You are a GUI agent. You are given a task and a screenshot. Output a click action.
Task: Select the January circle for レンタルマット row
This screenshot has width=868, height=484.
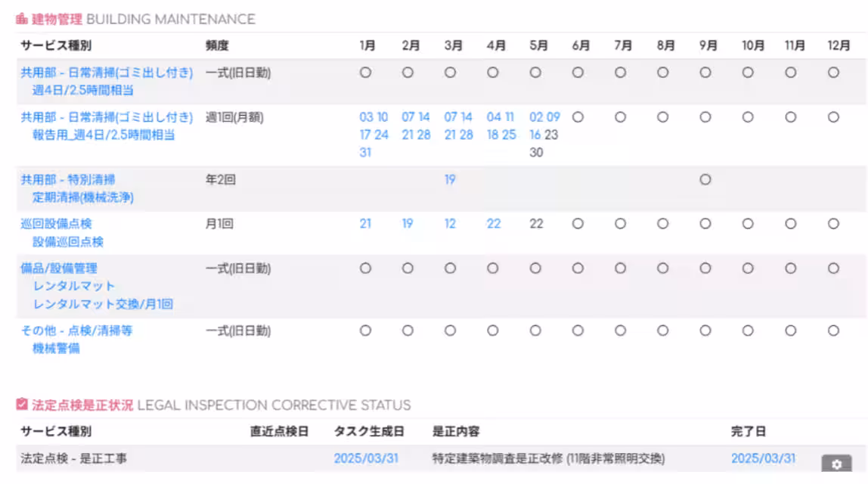point(365,268)
